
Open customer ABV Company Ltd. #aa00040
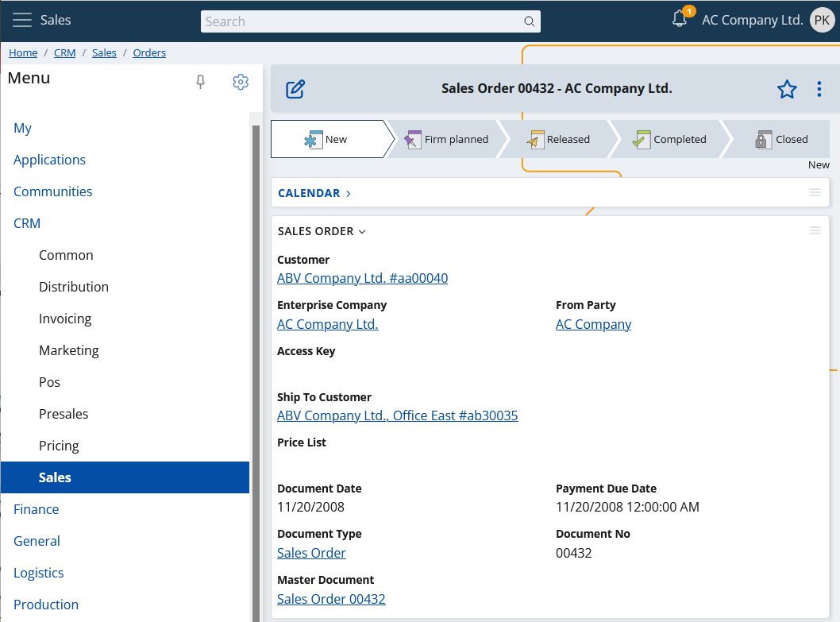(x=362, y=278)
